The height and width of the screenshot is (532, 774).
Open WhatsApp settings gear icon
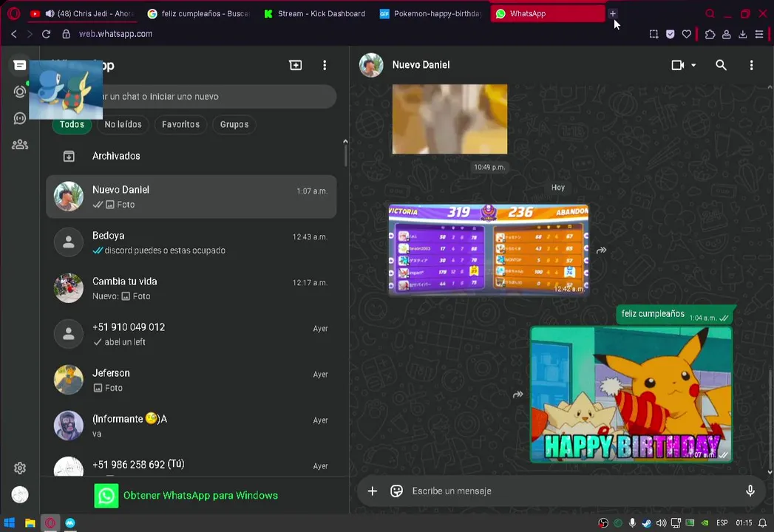20,468
